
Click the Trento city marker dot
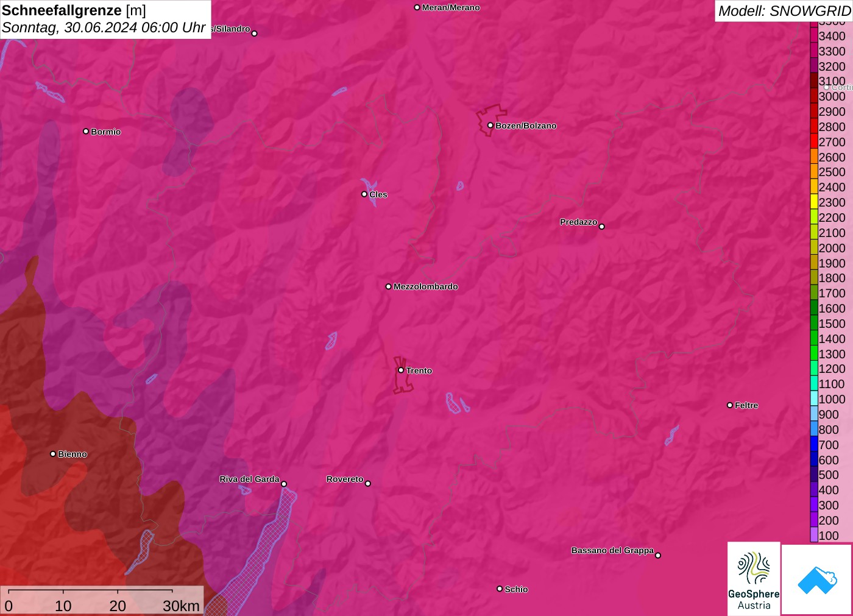(401, 370)
